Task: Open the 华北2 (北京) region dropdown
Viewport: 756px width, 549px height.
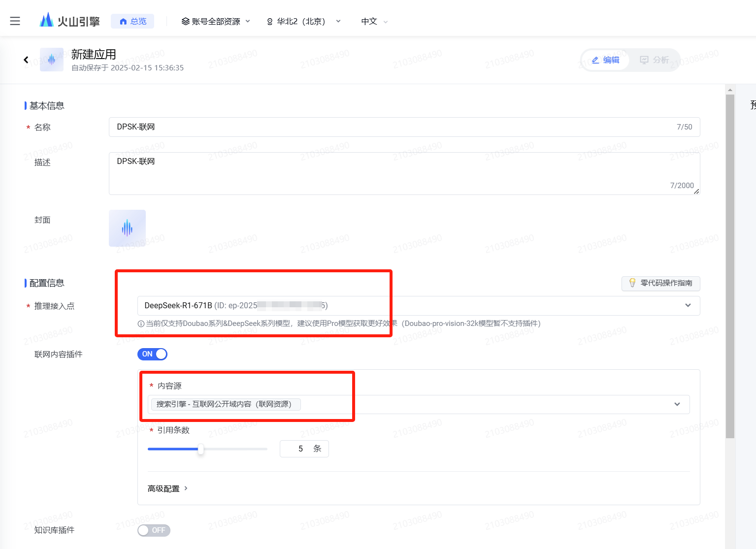Action: tap(303, 21)
